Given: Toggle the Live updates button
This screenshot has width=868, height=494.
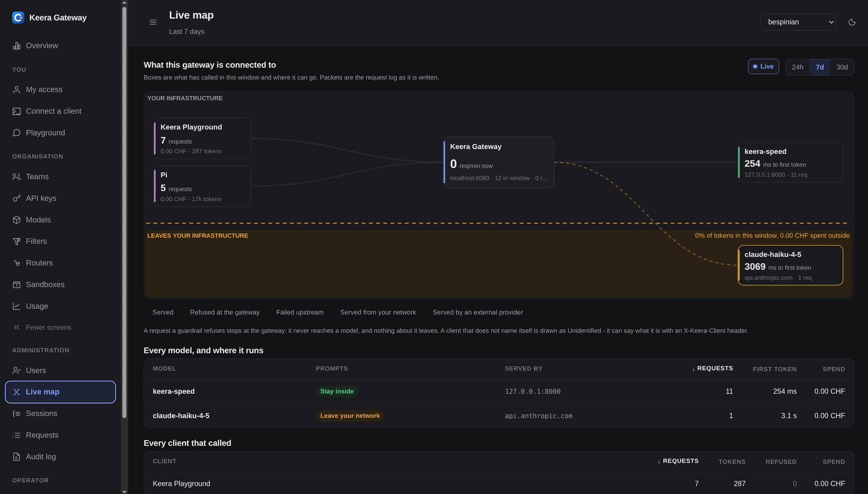Looking at the screenshot, I should click(763, 66).
